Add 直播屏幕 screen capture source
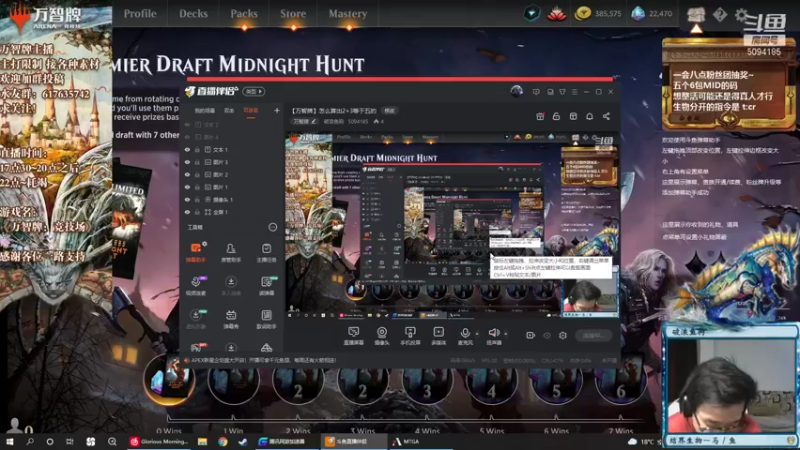 (353, 336)
